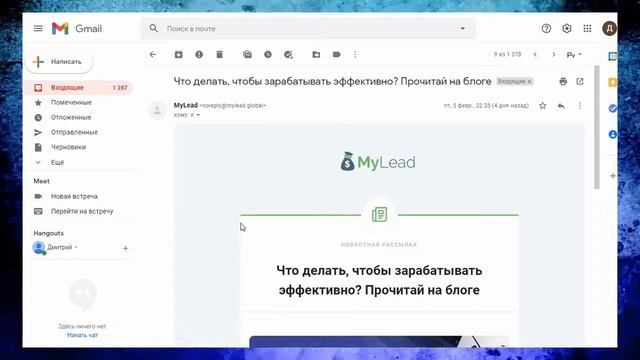Open the account avatar with letter Д

(x=609, y=29)
